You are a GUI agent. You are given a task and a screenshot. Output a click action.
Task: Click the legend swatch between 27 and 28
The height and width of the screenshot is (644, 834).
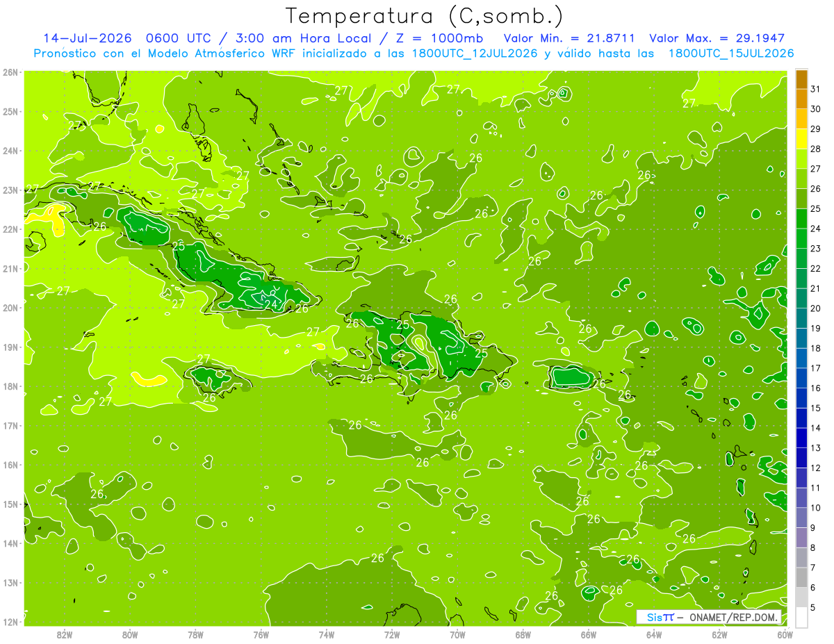801,159
